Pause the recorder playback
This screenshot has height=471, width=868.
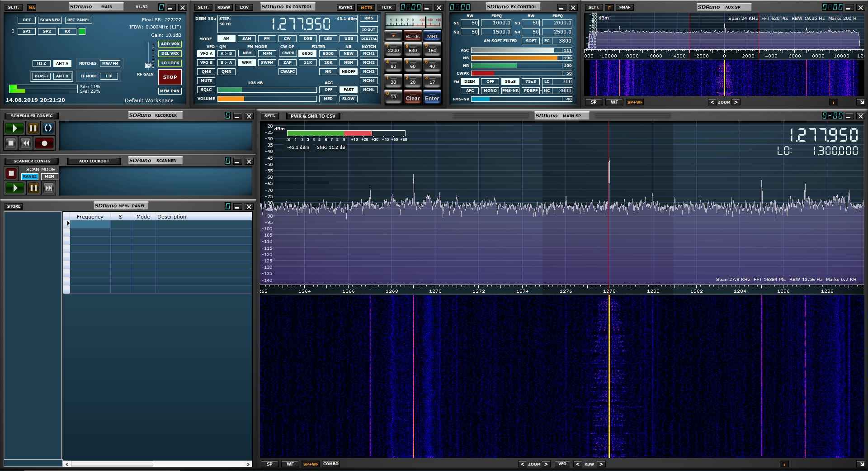(x=33, y=128)
